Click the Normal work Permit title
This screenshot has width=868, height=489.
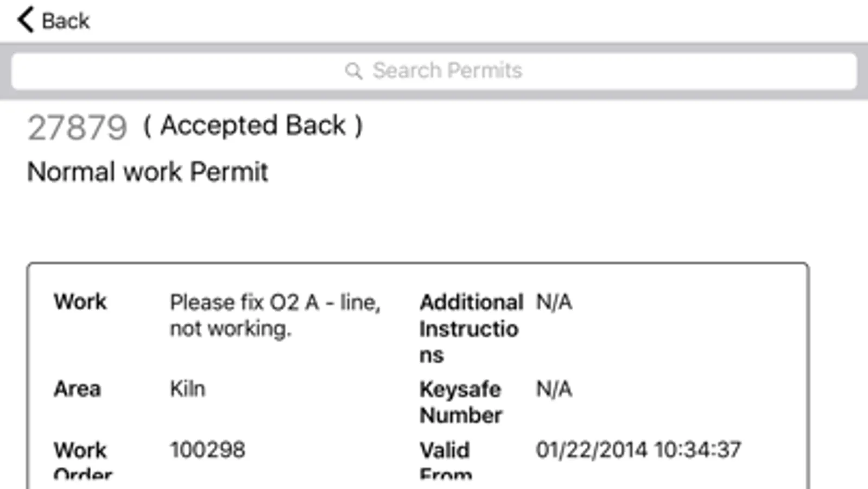coord(148,172)
